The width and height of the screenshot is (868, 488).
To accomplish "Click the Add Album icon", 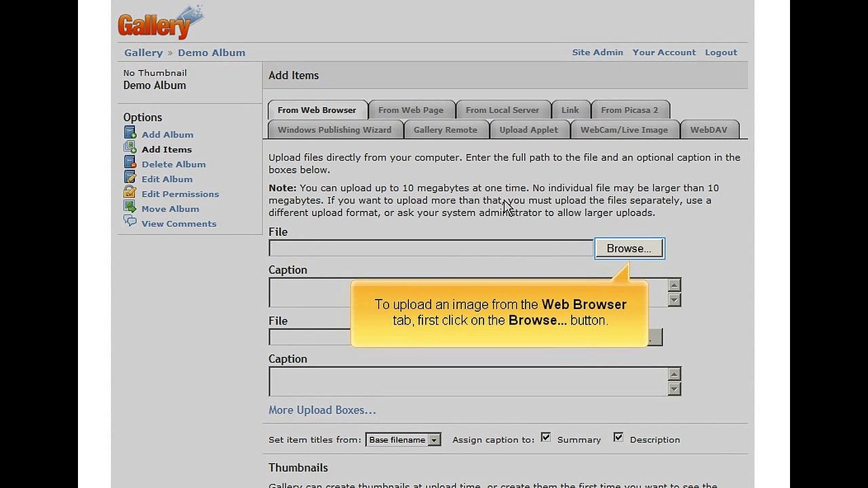I will (130, 134).
